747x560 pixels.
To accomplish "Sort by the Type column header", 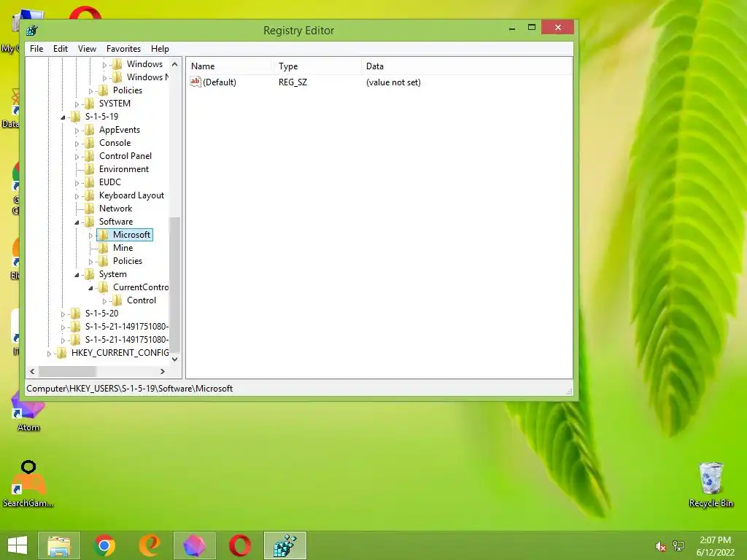I will click(317, 66).
